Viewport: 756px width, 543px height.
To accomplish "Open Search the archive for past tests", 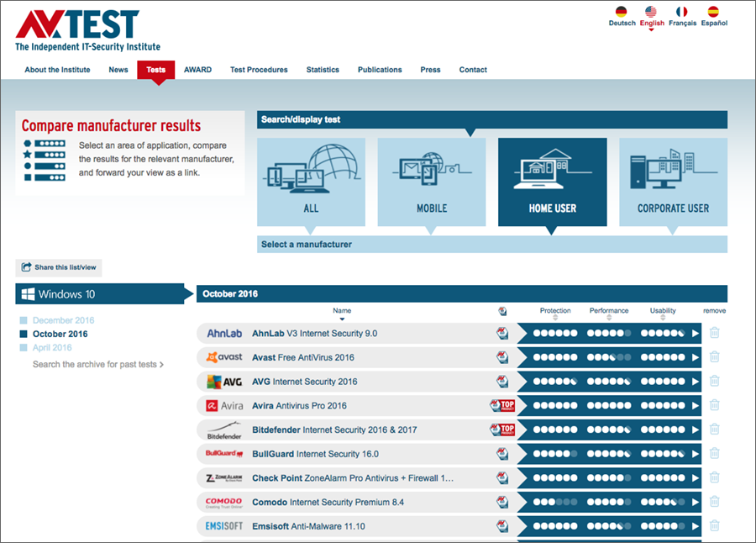I will (98, 365).
